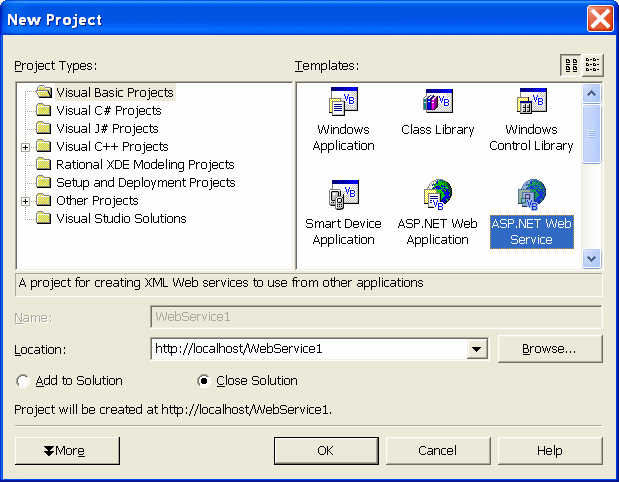
Task: Click the "Smart Device Application" label text
Action: click(x=343, y=232)
